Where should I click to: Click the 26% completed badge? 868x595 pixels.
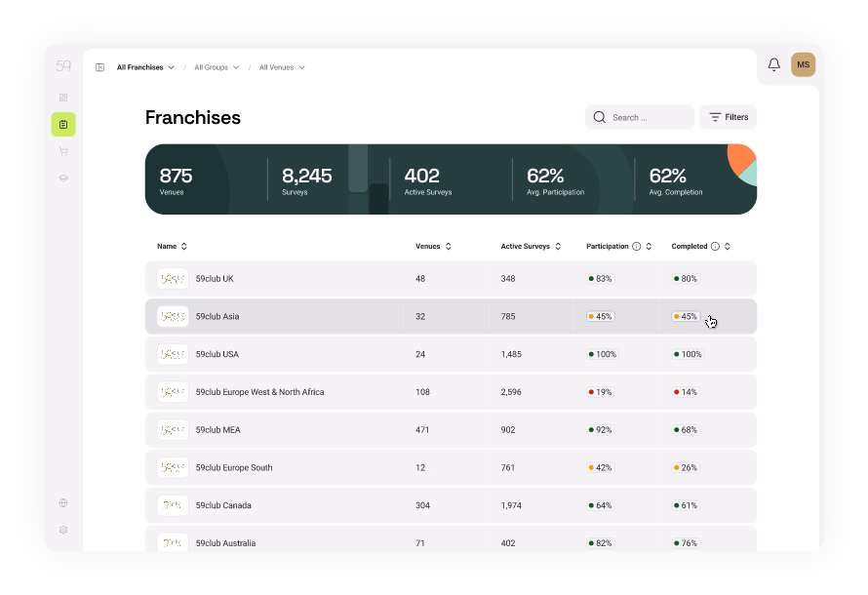(686, 467)
